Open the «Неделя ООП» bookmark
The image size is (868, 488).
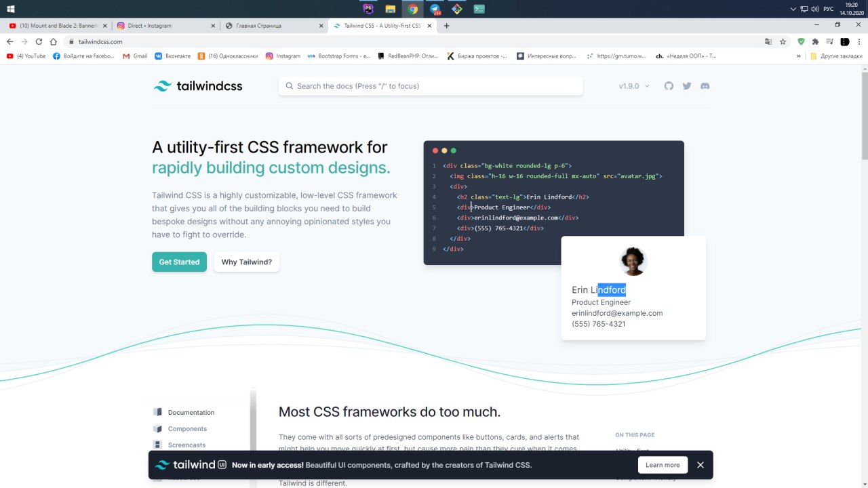(x=686, y=56)
